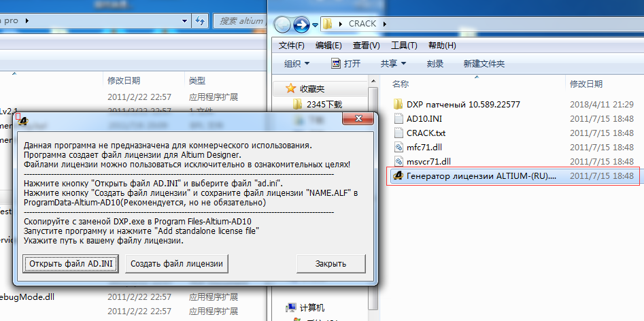
Task: Click the Back arrow in CRACK window
Action: click(x=283, y=24)
